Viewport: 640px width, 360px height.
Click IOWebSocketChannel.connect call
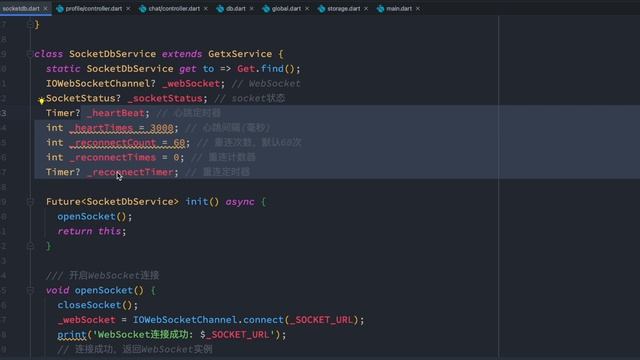pos(208,320)
